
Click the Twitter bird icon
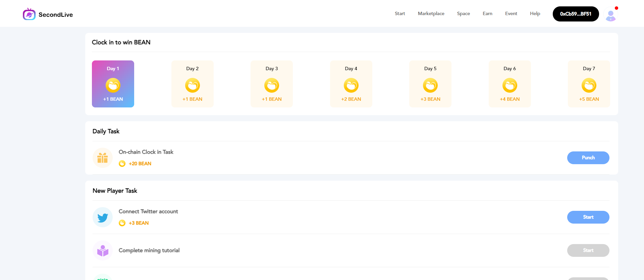click(103, 217)
